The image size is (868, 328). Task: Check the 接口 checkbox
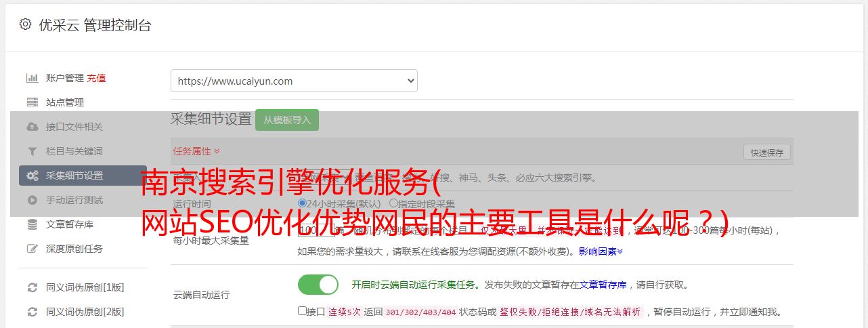(x=302, y=311)
